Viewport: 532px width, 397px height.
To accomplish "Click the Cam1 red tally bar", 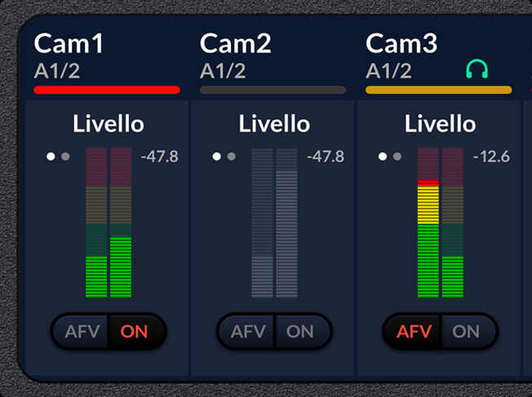I will tap(107, 90).
